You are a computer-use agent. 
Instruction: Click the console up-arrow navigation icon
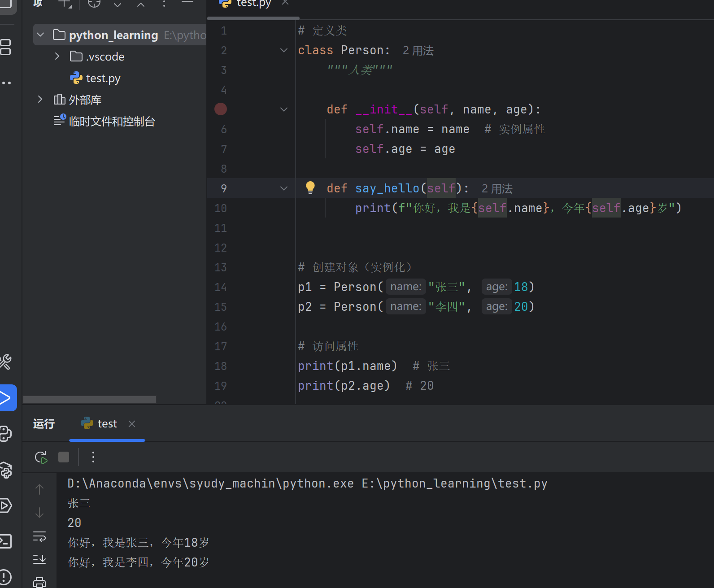click(39, 489)
